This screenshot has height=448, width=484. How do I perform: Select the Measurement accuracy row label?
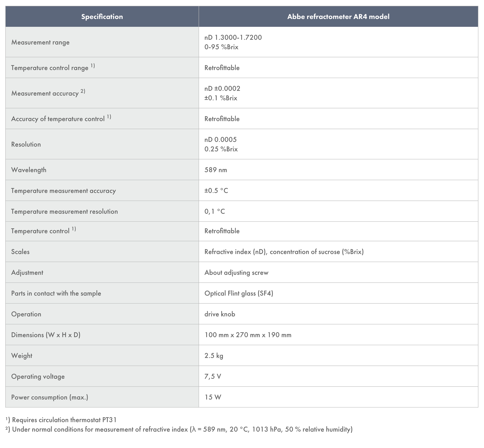pos(45,94)
